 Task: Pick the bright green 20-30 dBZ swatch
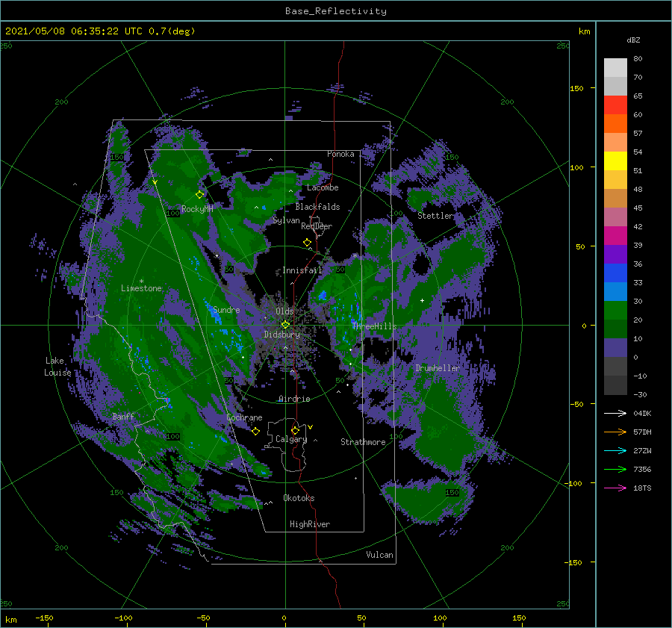(615, 311)
